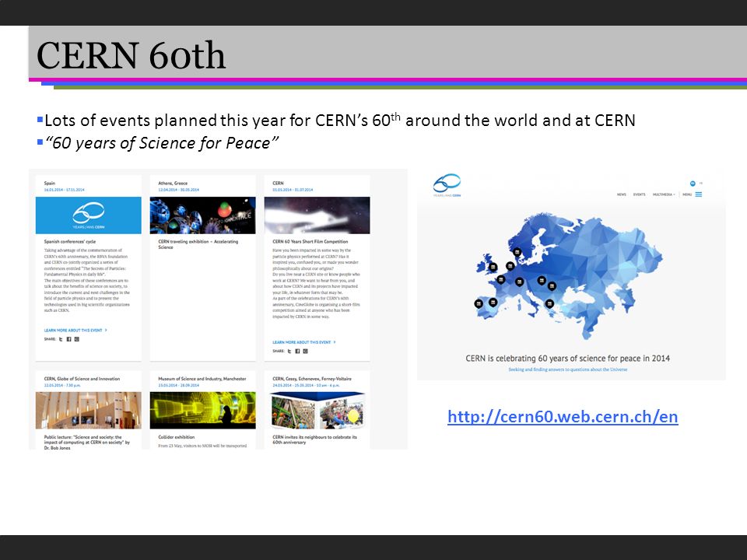Click 'CERN 60 Years Short Film Competition' title
The image size is (747, 560).
[x=310, y=241]
